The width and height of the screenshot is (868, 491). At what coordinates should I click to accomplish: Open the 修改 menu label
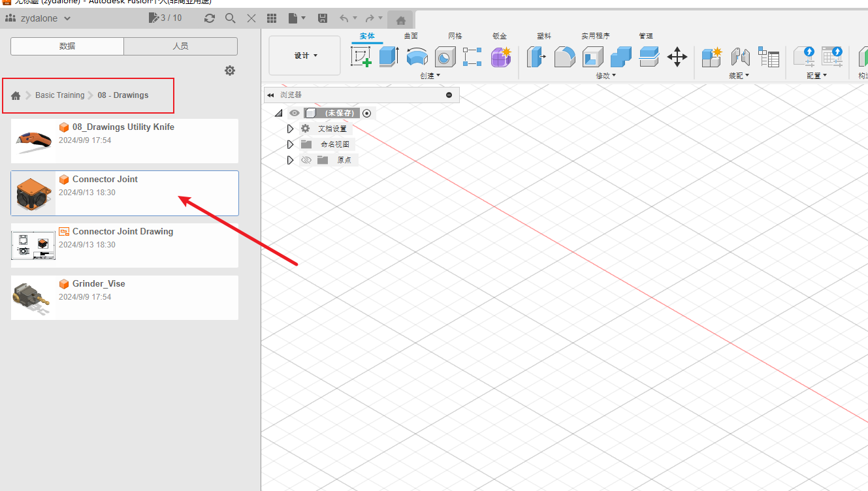tap(605, 76)
